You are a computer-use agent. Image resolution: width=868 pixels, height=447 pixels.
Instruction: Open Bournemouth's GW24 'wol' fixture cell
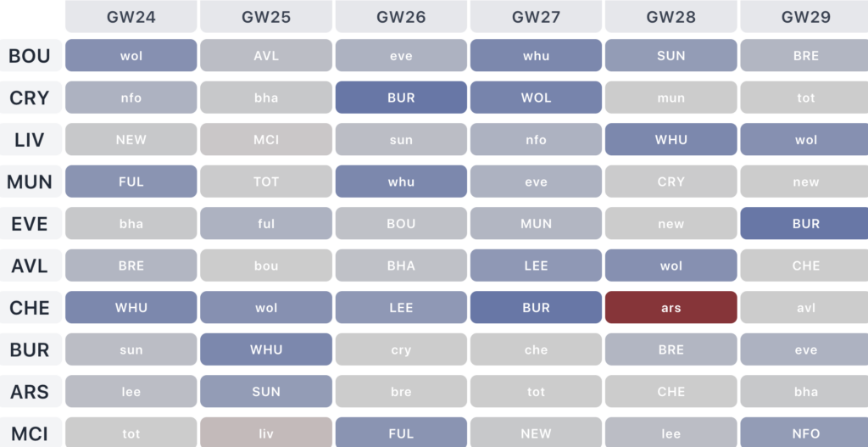[x=131, y=56]
